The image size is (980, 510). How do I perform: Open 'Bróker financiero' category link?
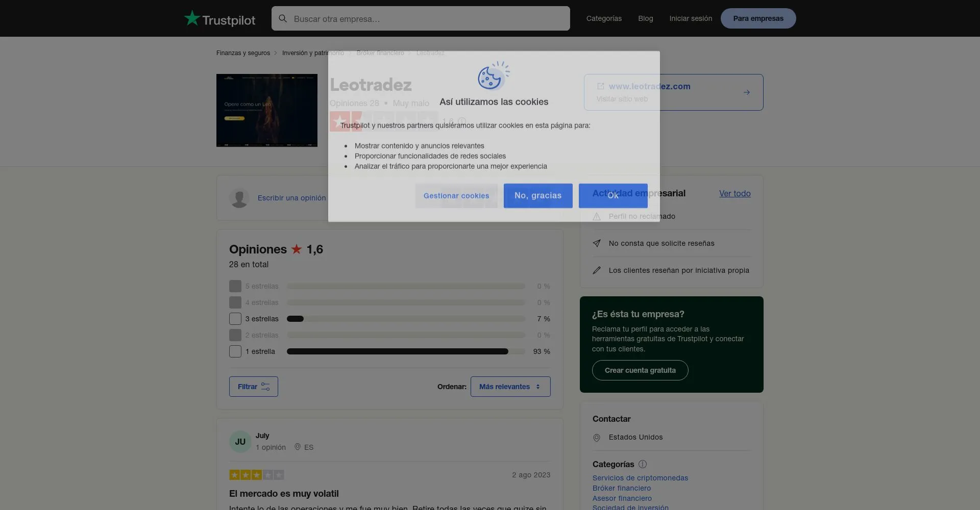click(622, 488)
